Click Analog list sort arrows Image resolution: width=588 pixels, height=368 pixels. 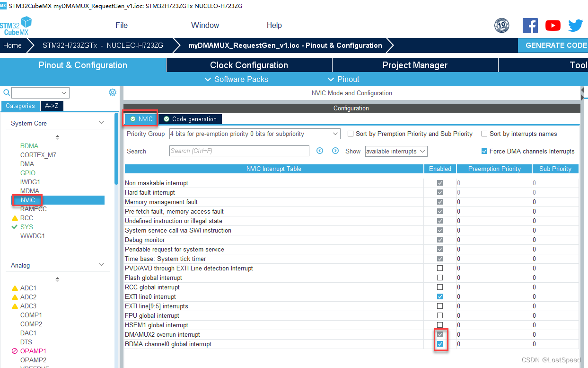[58, 279]
